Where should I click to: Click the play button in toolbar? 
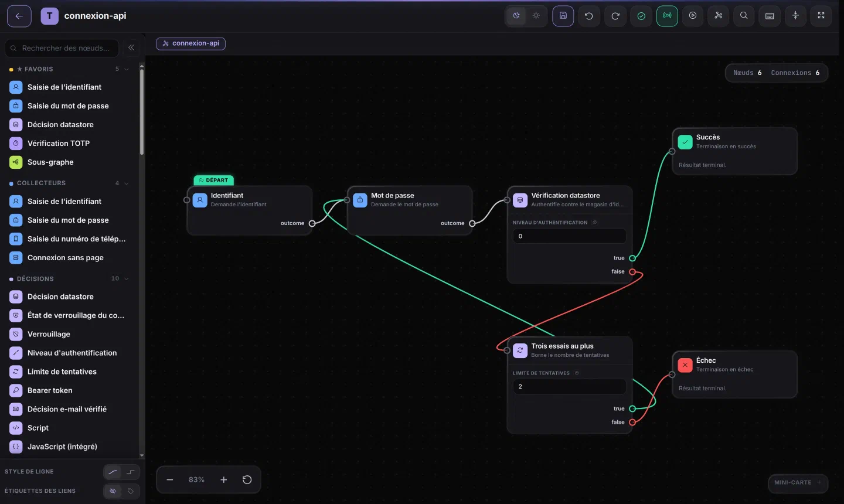tap(693, 16)
